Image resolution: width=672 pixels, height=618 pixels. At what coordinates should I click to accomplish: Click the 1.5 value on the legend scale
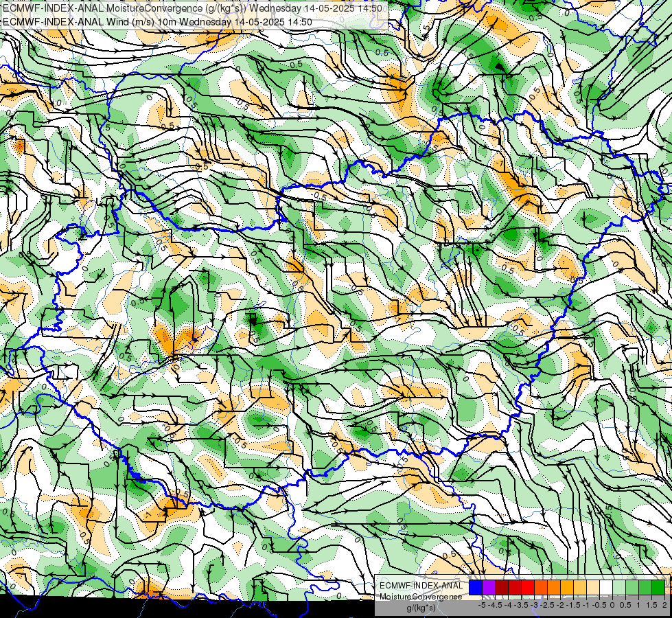(x=651, y=605)
